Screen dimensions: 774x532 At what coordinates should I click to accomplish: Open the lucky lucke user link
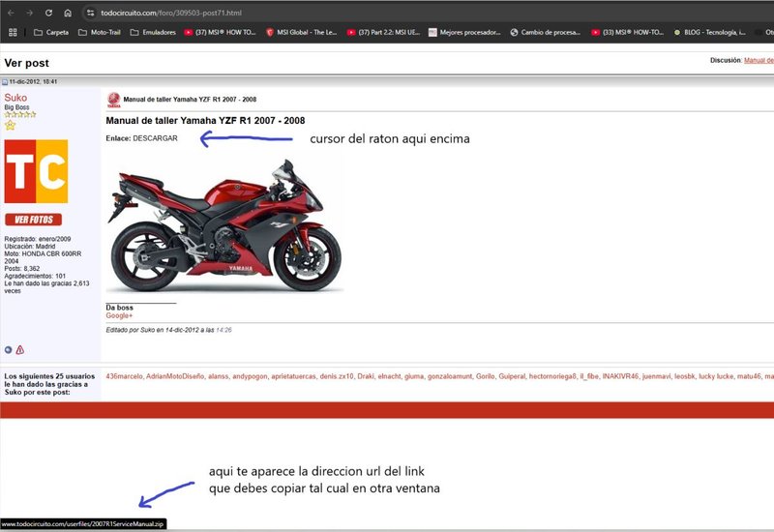716,376
